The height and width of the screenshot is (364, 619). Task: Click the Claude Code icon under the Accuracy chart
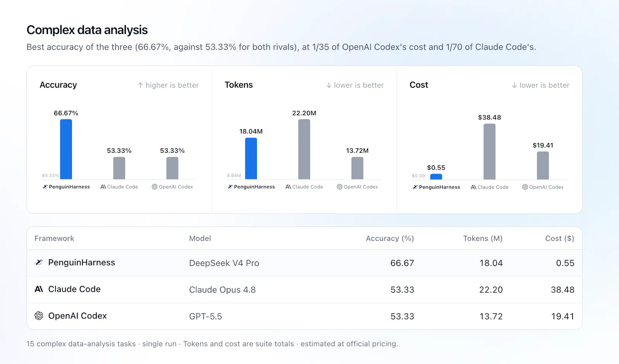(x=103, y=187)
